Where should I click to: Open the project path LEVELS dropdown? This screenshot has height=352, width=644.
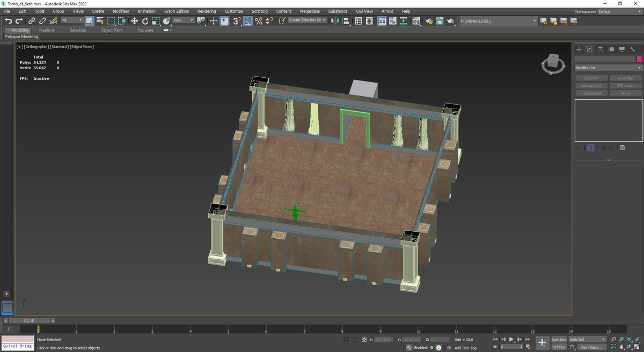[498, 21]
